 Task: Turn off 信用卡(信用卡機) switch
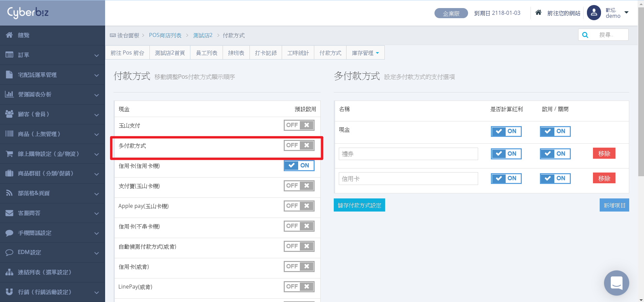[299, 165]
